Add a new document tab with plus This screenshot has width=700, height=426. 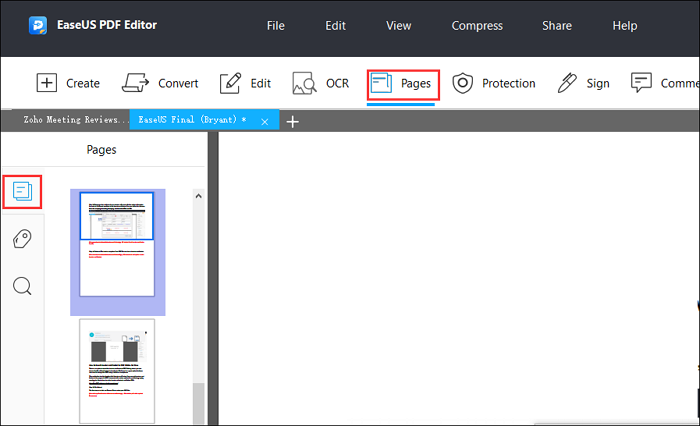click(x=292, y=121)
